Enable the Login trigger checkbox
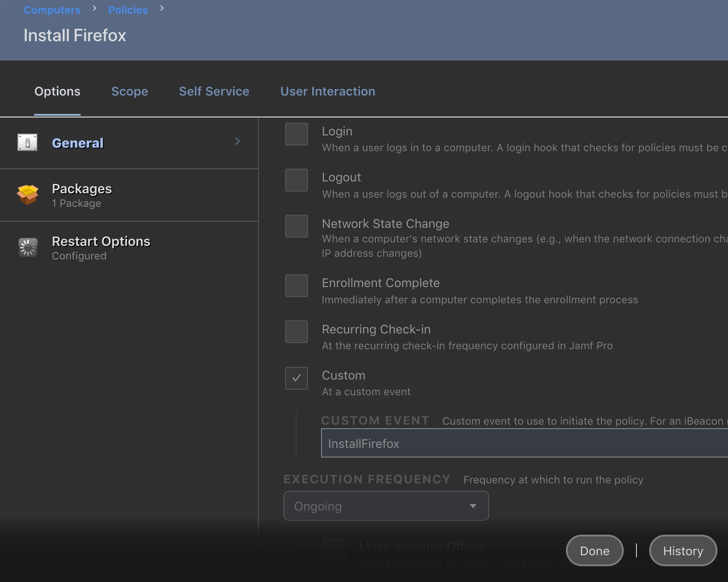728x582 pixels. (297, 134)
